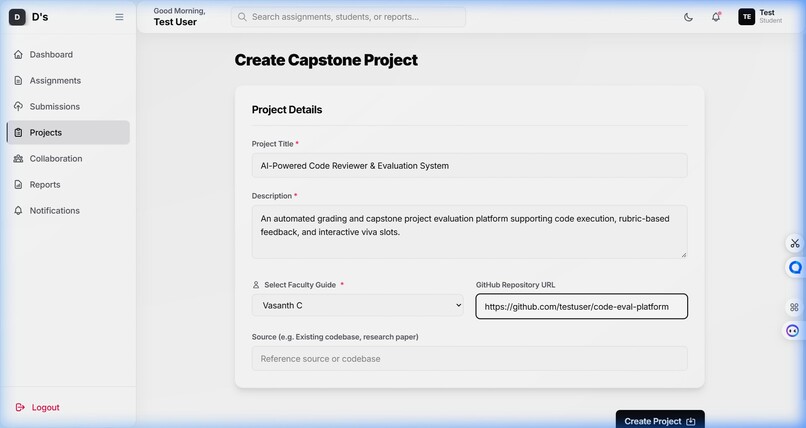
Task: Open Collaboration section
Action: [68, 159]
